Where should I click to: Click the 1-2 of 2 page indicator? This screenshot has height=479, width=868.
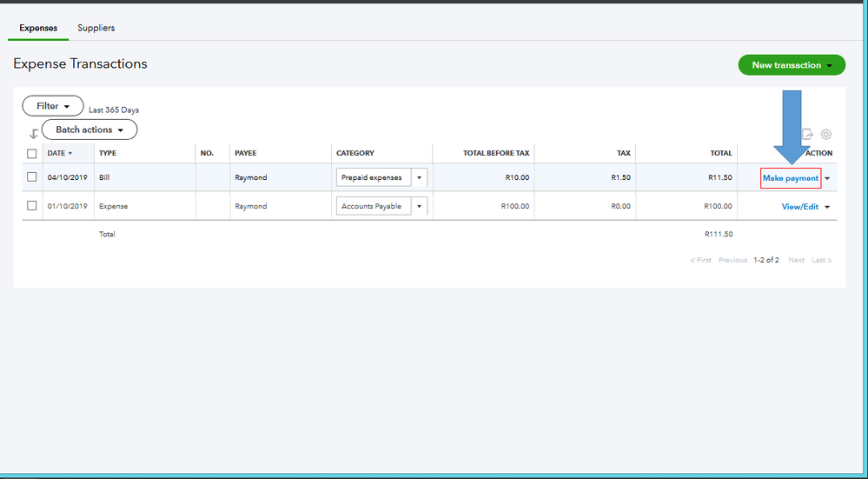click(766, 260)
